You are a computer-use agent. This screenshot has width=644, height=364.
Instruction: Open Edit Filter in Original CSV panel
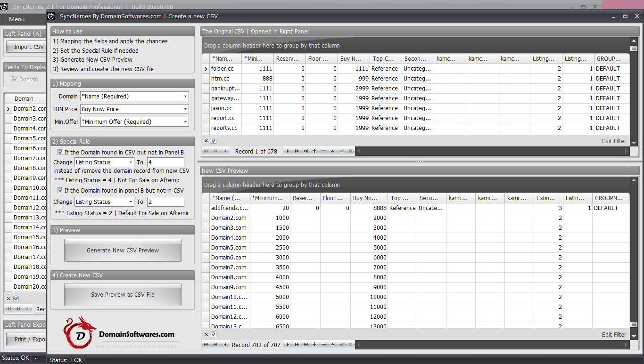tap(614, 141)
